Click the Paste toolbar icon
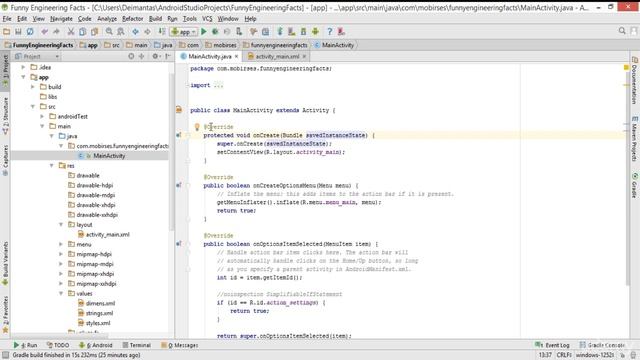The width and height of the screenshot is (640, 360). point(94,31)
